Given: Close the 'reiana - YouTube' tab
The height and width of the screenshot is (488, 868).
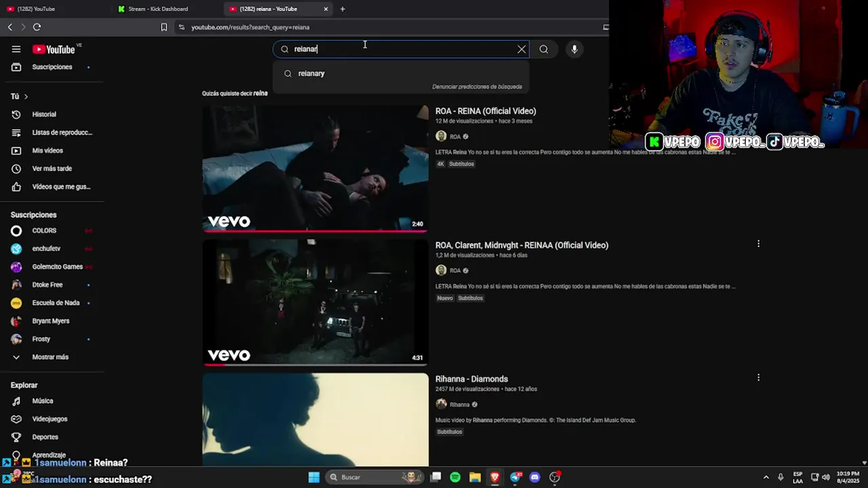Looking at the screenshot, I should [x=325, y=9].
